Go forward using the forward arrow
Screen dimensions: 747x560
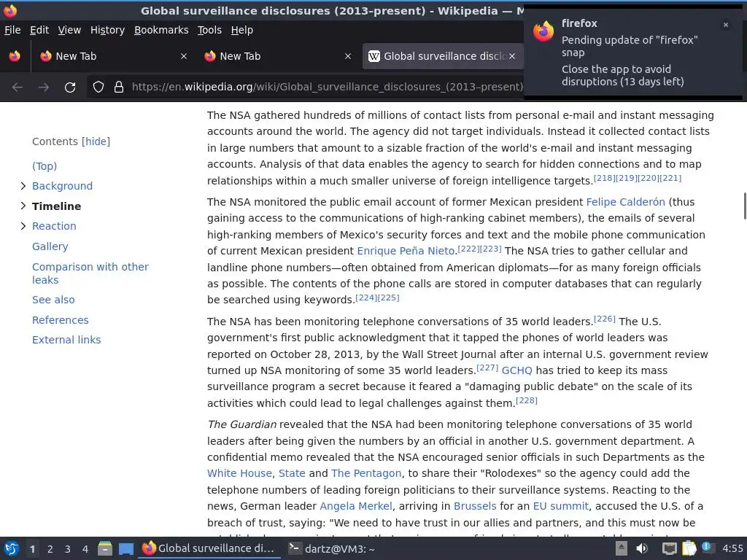click(44, 87)
